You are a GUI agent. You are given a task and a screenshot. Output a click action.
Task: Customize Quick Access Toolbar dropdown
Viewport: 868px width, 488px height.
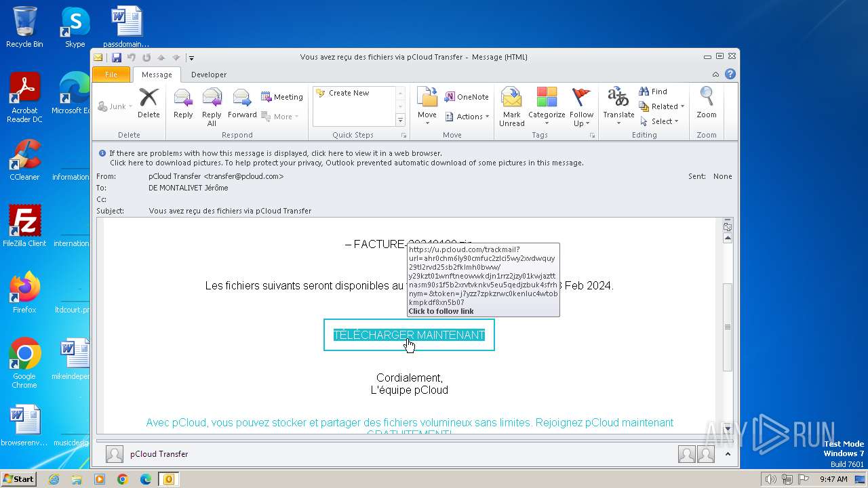click(192, 58)
